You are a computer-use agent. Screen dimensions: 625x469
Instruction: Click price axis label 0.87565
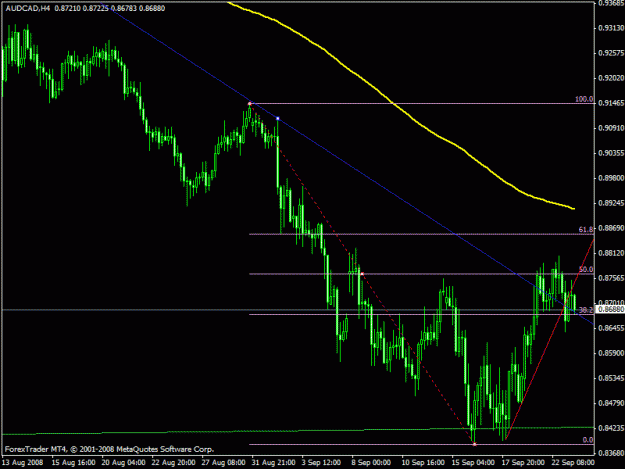tap(611, 278)
